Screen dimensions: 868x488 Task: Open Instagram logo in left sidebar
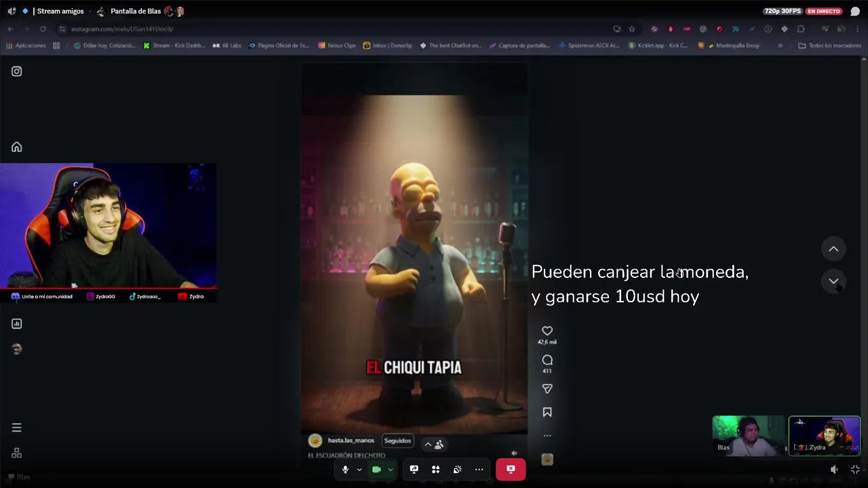(x=16, y=71)
